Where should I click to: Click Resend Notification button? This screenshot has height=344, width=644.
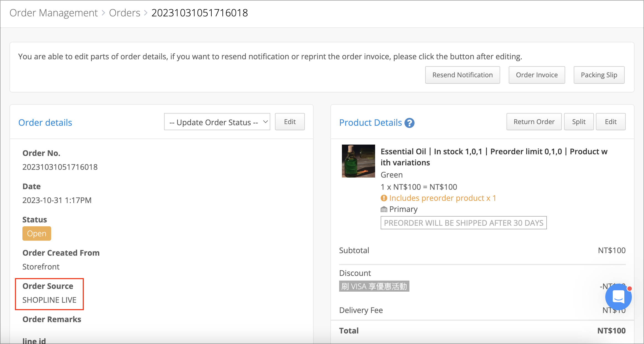tap(463, 75)
